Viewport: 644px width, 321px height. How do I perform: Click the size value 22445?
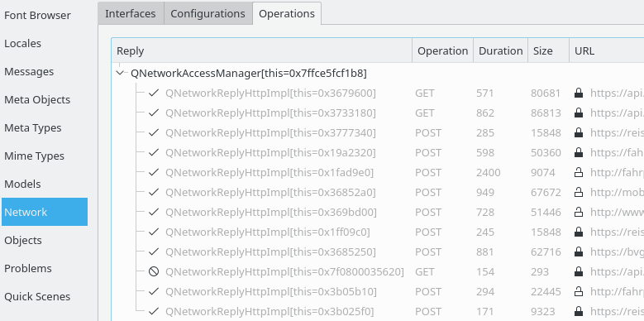546,292
